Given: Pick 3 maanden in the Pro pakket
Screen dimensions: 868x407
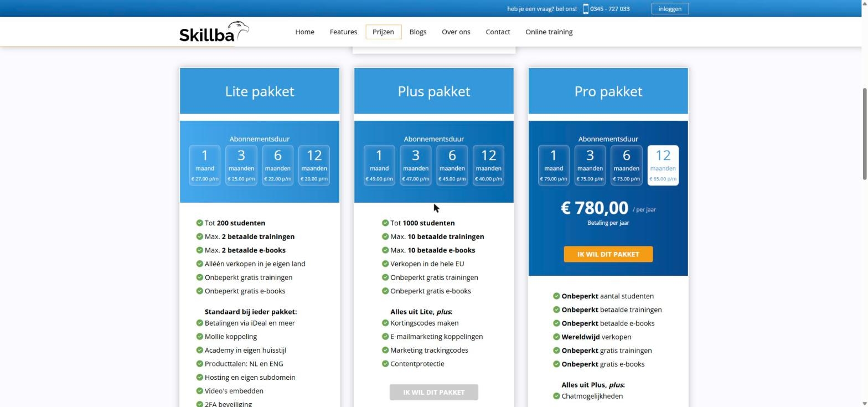Looking at the screenshot, I should click(x=590, y=166).
